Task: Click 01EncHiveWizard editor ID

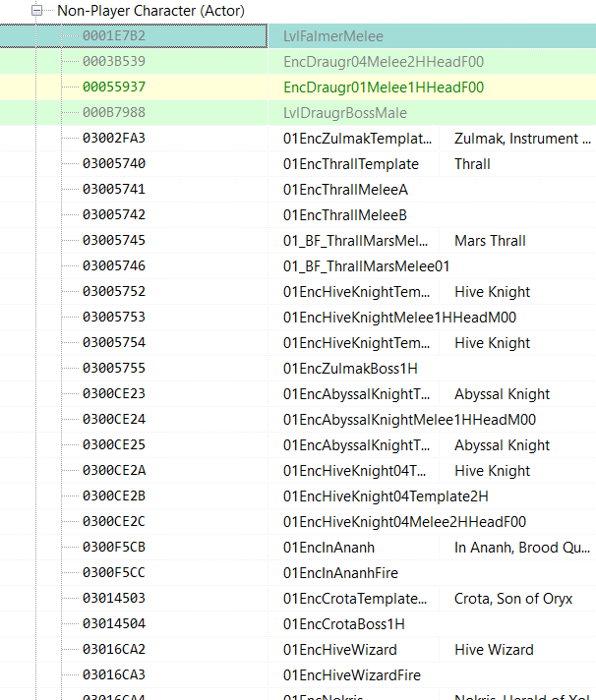Action: (x=340, y=650)
